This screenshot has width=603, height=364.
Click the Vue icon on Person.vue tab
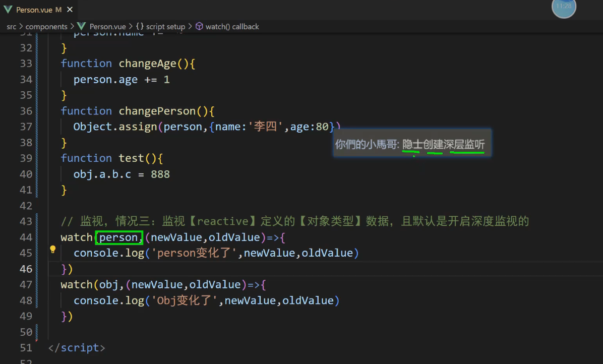coord(8,10)
